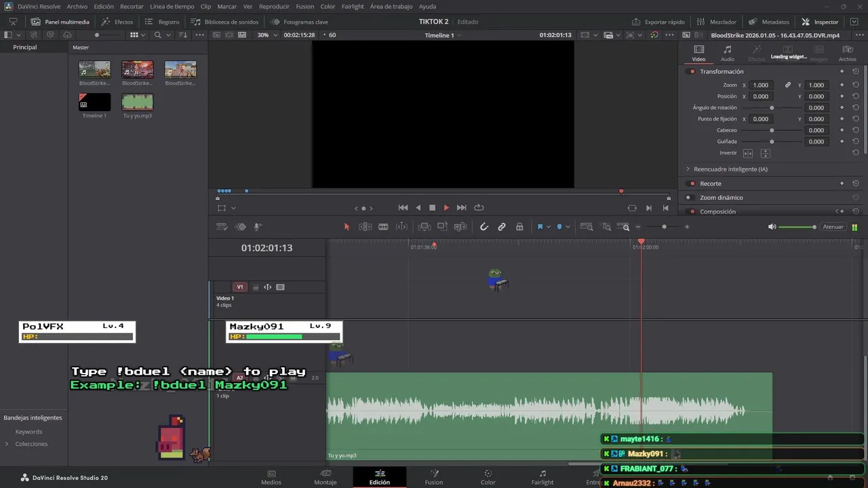Adjust the green volume level slider

pos(797,227)
